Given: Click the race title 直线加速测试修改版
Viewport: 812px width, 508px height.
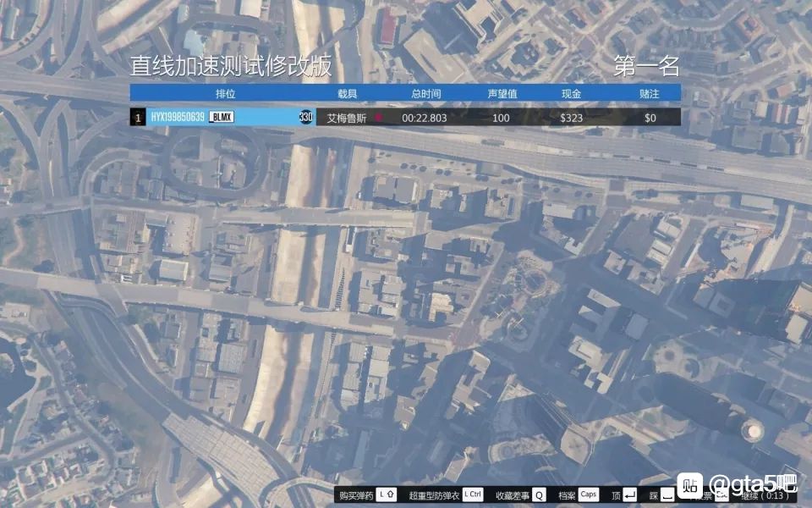Looking at the screenshot, I should point(230,66).
